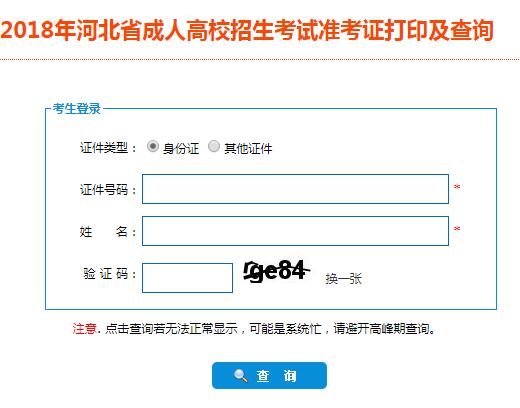520x408 pixels.
Task: Click the 换一张 refresh captcha link
Action: (344, 279)
